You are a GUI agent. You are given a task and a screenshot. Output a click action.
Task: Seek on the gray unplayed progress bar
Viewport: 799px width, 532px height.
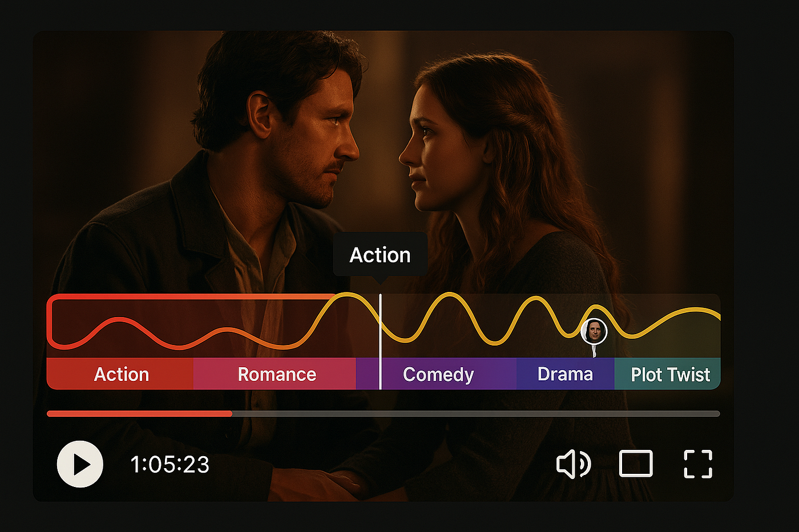(x=476, y=413)
